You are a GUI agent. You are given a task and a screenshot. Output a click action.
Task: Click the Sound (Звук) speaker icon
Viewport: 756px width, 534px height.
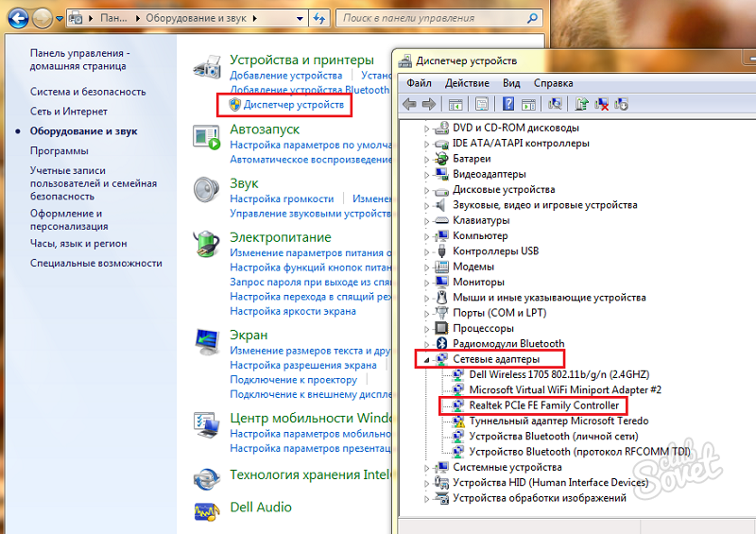(206, 190)
